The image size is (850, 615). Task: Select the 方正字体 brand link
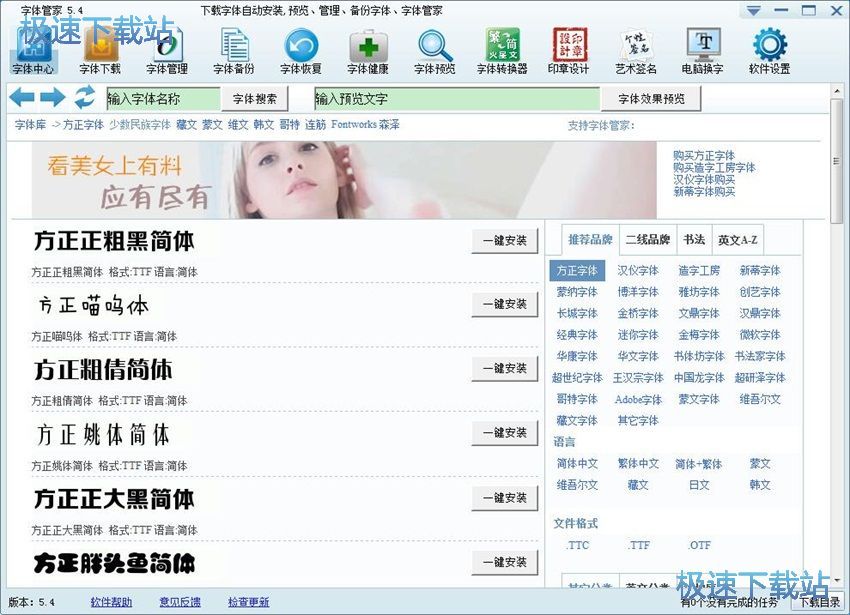[x=577, y=271]
